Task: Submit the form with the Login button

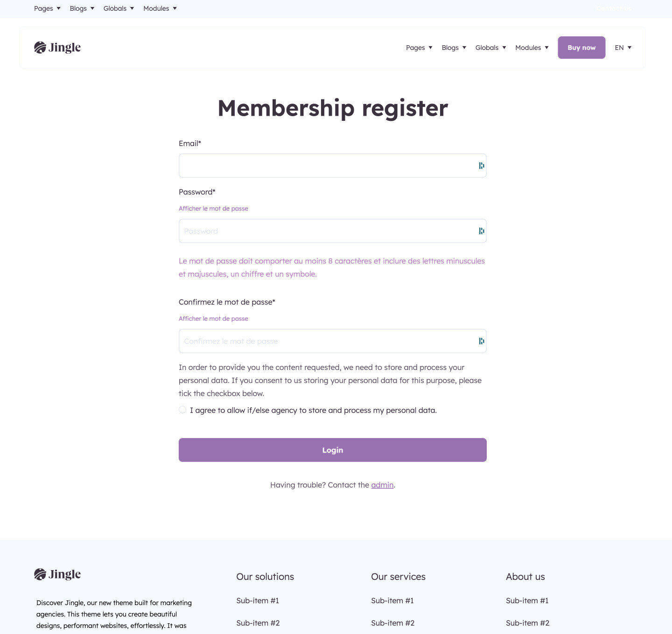Action: pos(333,450)
